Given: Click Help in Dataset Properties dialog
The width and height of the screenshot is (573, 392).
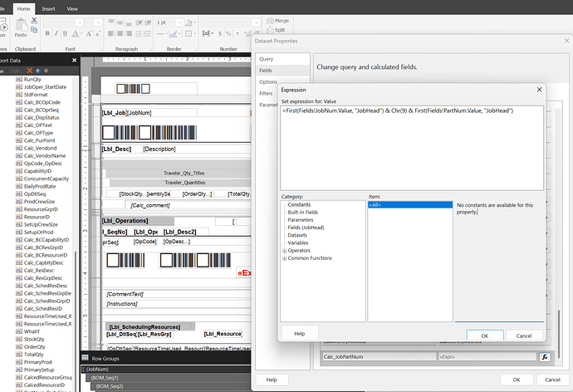Looking at the screenshot, I should click(272, 380).
